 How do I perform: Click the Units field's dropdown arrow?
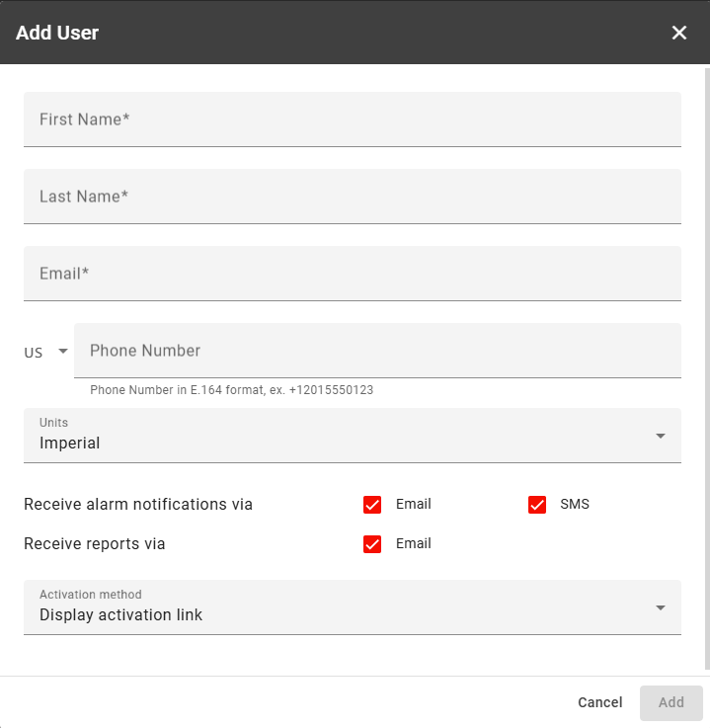[x=661, y=436]
